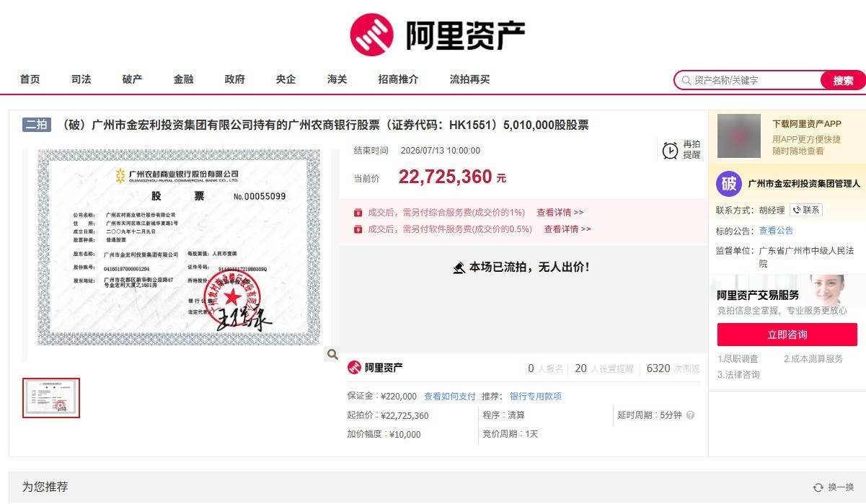Click the 6320 次围观 view count

673,368
